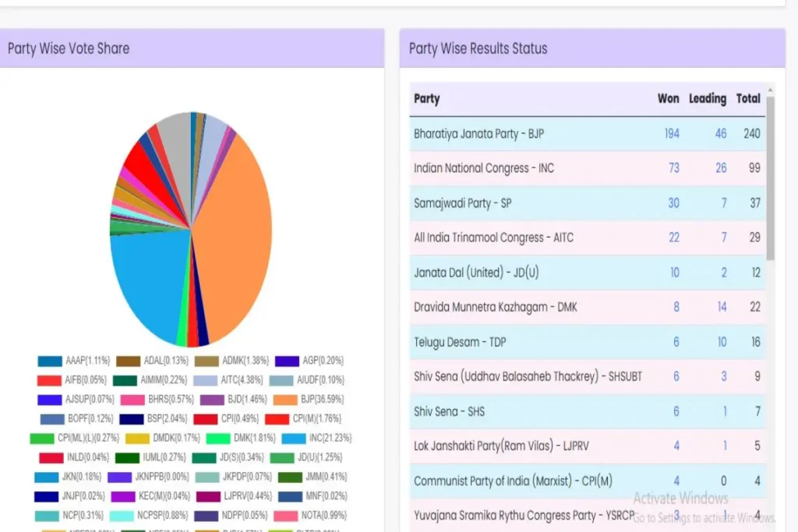Open JD(U) leading count 2
798x532 pixels.
pos(724,273)
